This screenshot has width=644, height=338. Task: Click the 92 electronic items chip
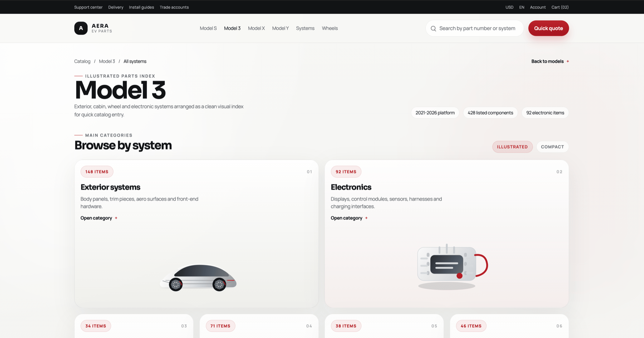pos(545,113)
